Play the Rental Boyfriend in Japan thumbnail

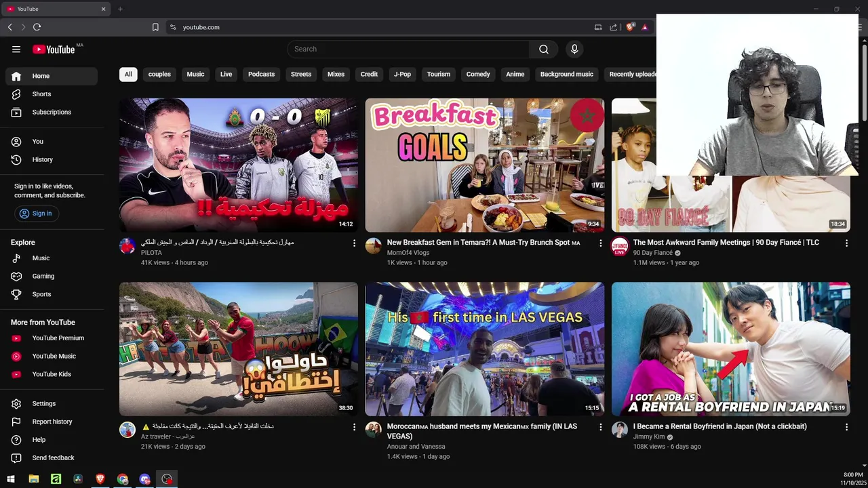point(731,349)
